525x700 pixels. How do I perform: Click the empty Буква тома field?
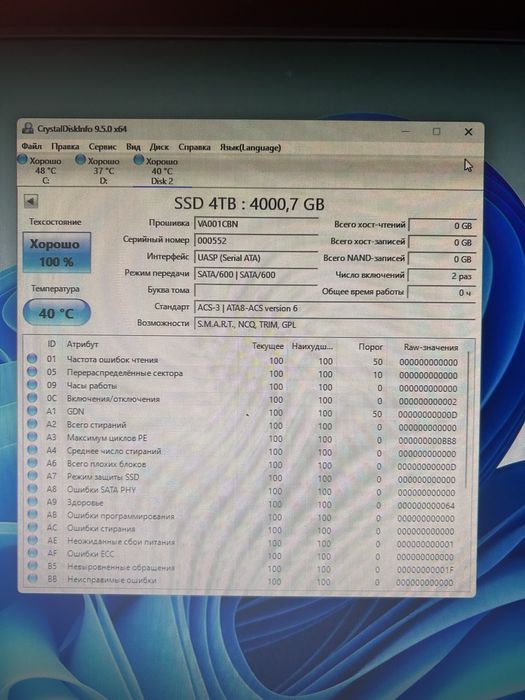256,291
